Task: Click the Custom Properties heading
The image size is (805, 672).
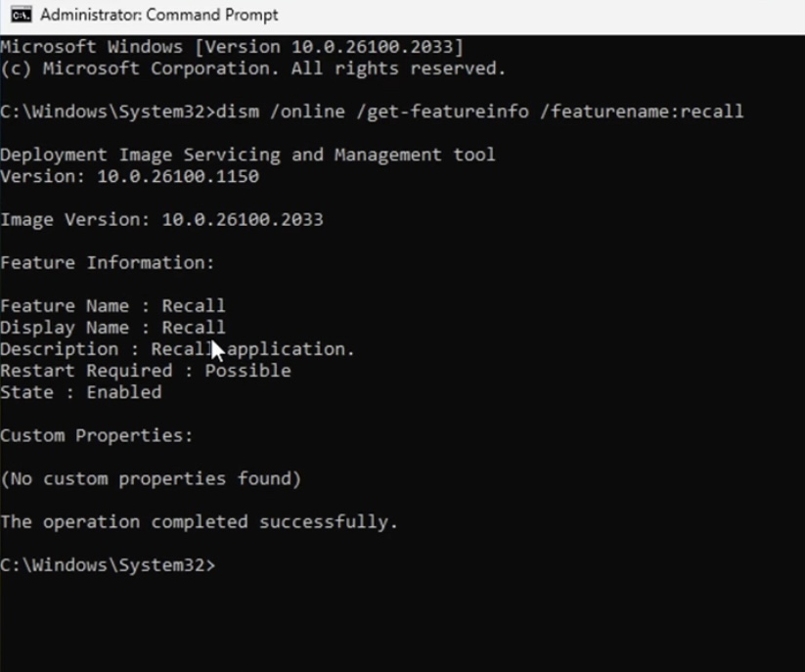Action: [97, 435]
